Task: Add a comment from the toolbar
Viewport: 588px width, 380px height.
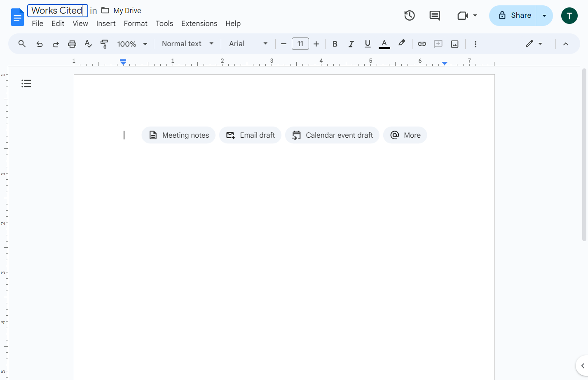Action: coord(438,44)
